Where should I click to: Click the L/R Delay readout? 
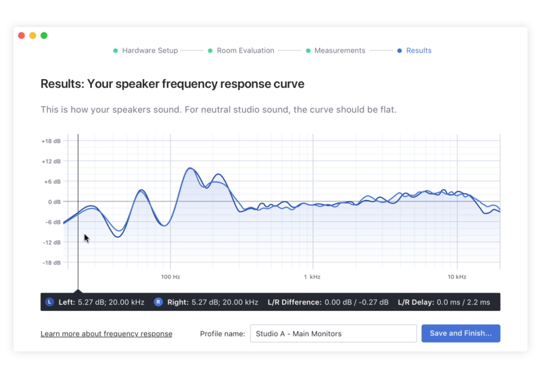tap(444, 302)
